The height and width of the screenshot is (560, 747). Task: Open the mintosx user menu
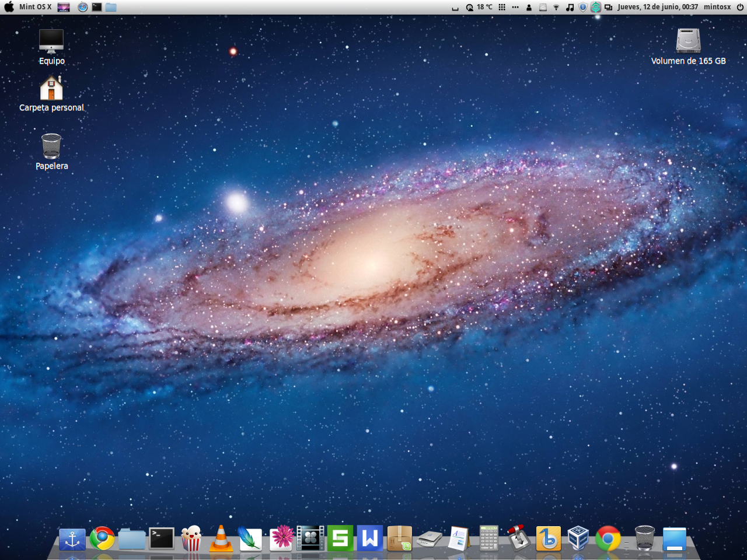coord(717,7)
